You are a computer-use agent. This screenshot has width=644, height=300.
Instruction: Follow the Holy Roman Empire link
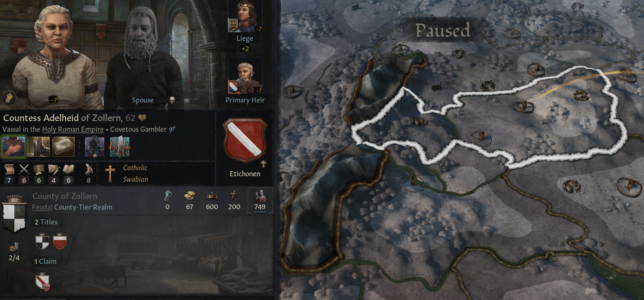[73, 129]
